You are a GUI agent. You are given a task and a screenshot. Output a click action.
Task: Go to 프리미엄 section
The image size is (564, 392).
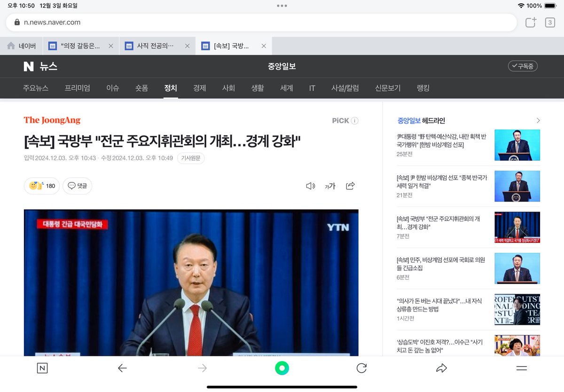(78, 88)
